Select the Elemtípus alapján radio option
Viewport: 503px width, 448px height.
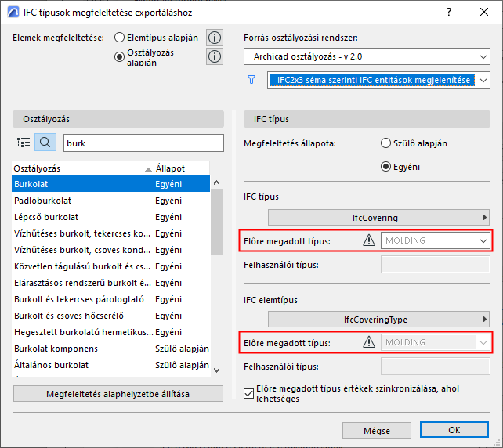coord(120,38)
